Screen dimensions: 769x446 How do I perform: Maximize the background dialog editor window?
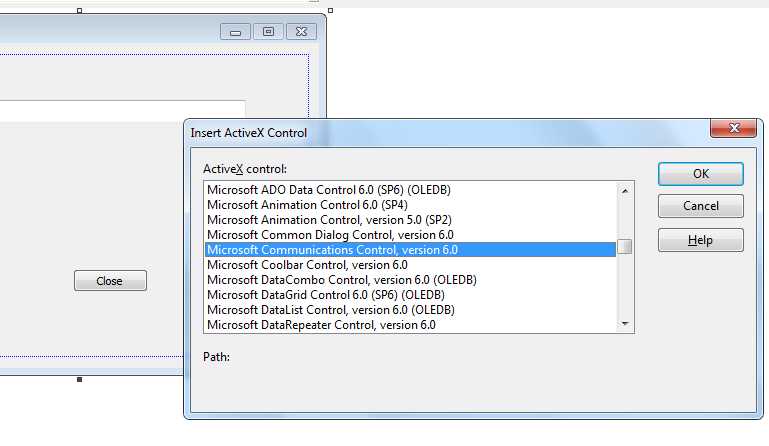[x=268, y=32]
